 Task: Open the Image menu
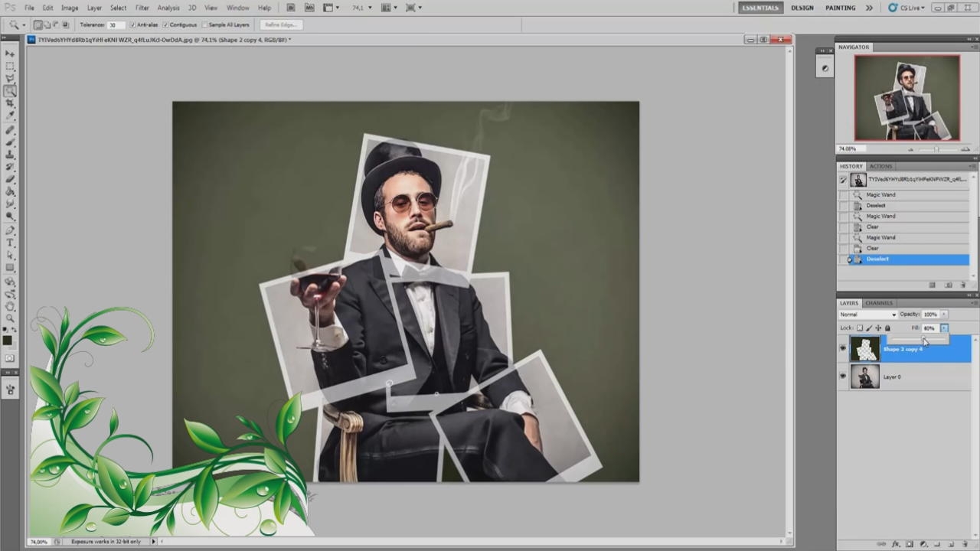point(70,8)
